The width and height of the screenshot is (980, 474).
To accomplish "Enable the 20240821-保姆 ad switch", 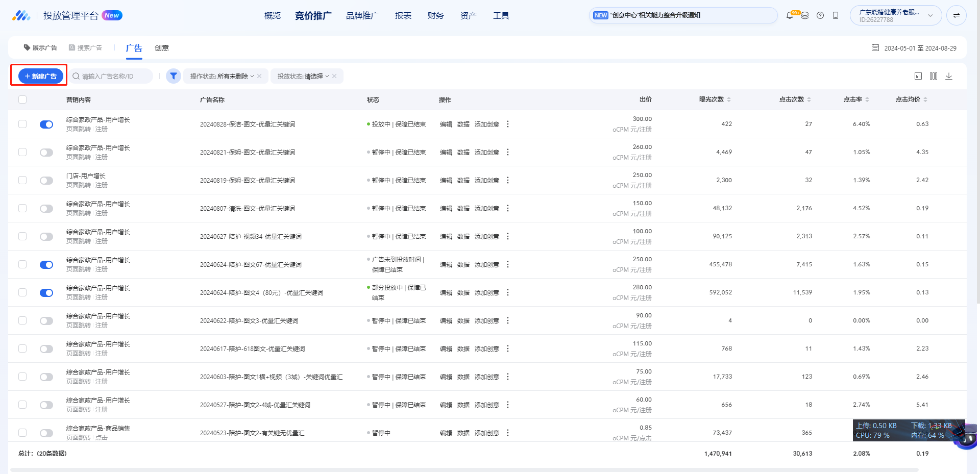I will [x=46, y=153].
